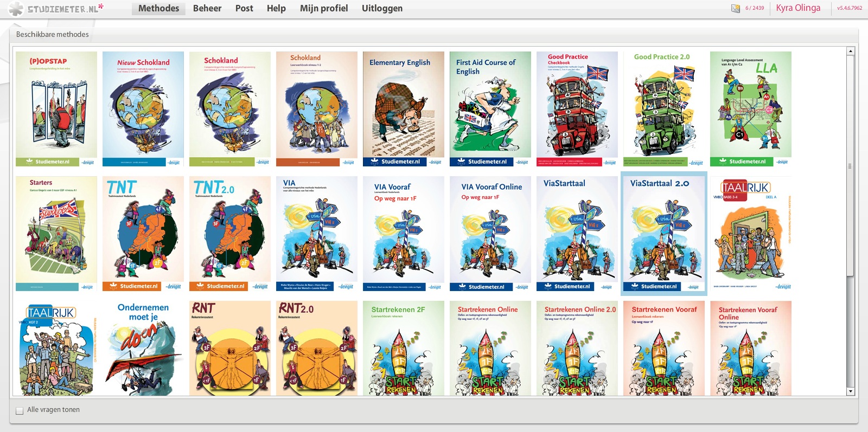This screenshot has width=868, height=432.
Task: Click version number v5.4.6.7962
Action: point(850,8)
